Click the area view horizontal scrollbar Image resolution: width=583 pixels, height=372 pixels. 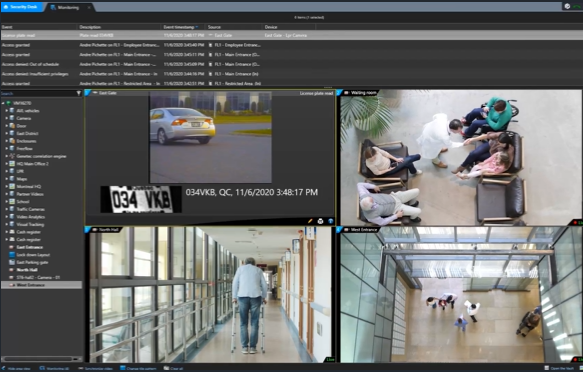37,359
